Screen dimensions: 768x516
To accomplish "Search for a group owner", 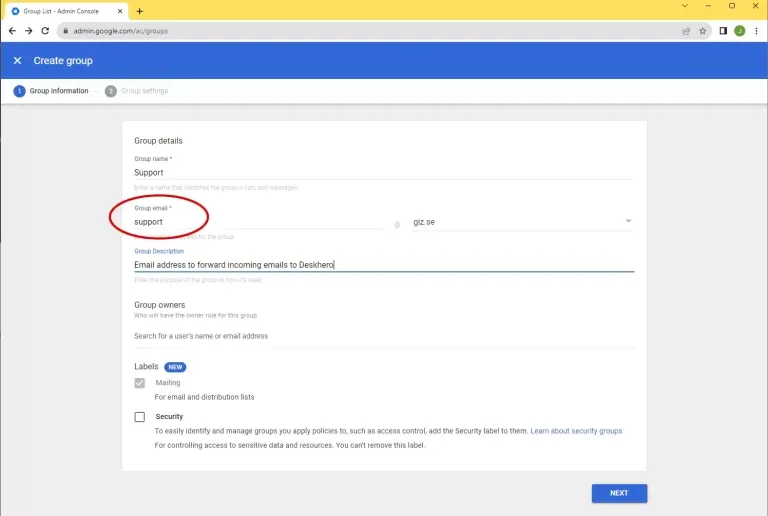I will pos(384,336).
